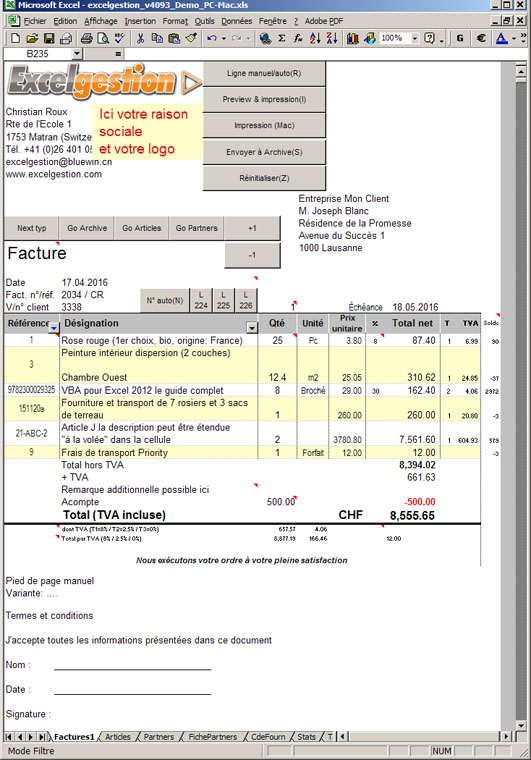Click the formula bar equals sign
531x760 pixels.
(x=118, y=54)
